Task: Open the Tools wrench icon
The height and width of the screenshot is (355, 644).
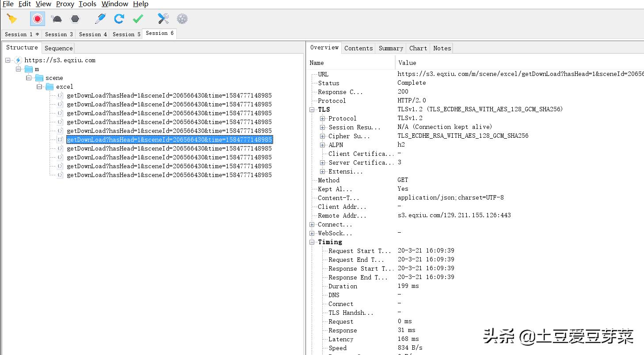Action: tap(163, 19)
